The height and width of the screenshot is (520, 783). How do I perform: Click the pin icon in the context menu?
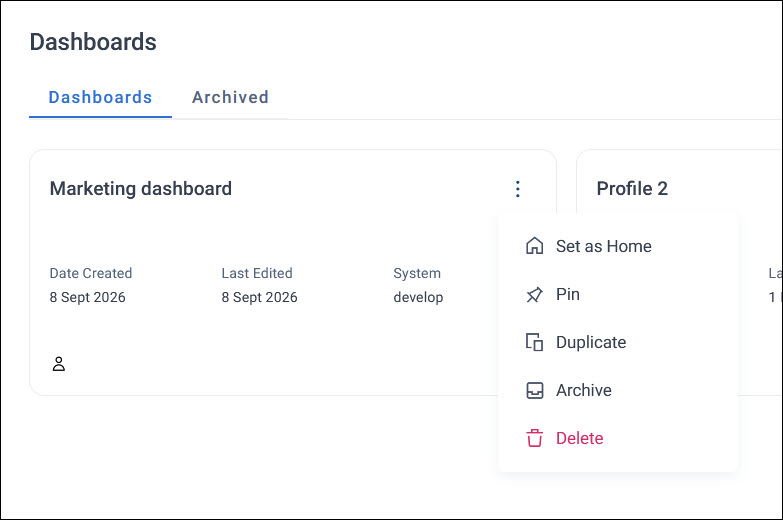coord(534,294)
